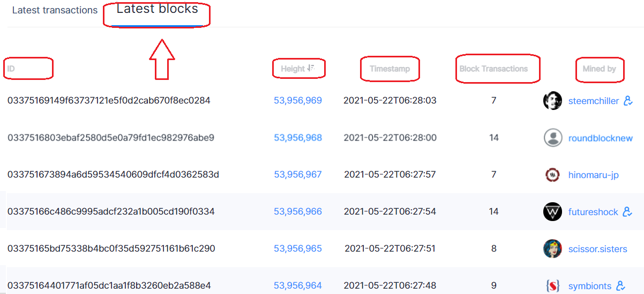Screen dimensions: 644x294
Task: Click timestamp 2021-05-22T06:27:51
Action: click(390, 248)
